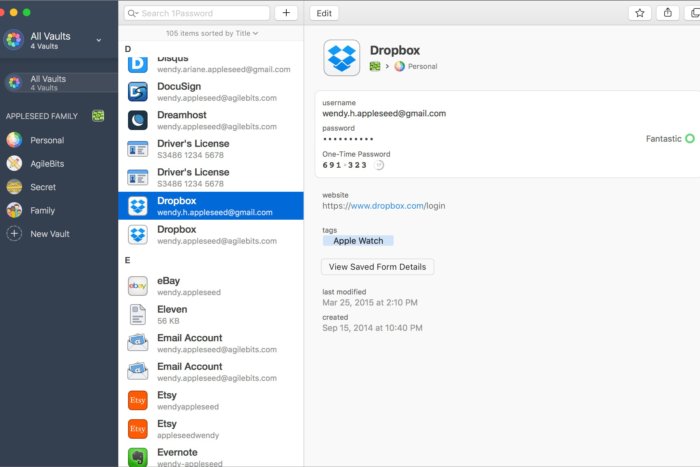The image size is (700, 467).
Task: Select the second Email Account icon
Action: tap(138, 371)
